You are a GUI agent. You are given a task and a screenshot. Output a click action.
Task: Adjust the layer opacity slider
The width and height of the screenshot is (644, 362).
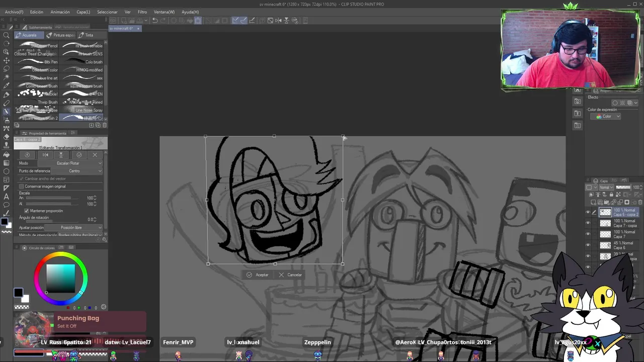(x=623, y=188)
